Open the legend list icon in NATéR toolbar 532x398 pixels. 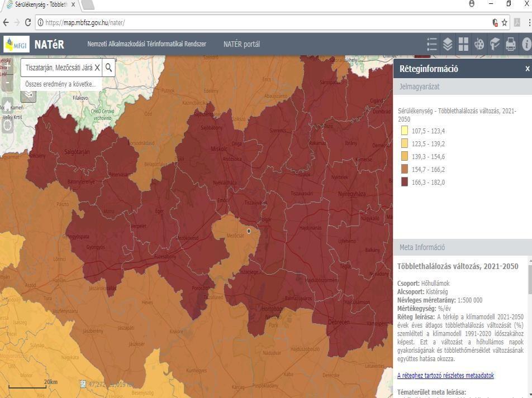coord(431,45)
